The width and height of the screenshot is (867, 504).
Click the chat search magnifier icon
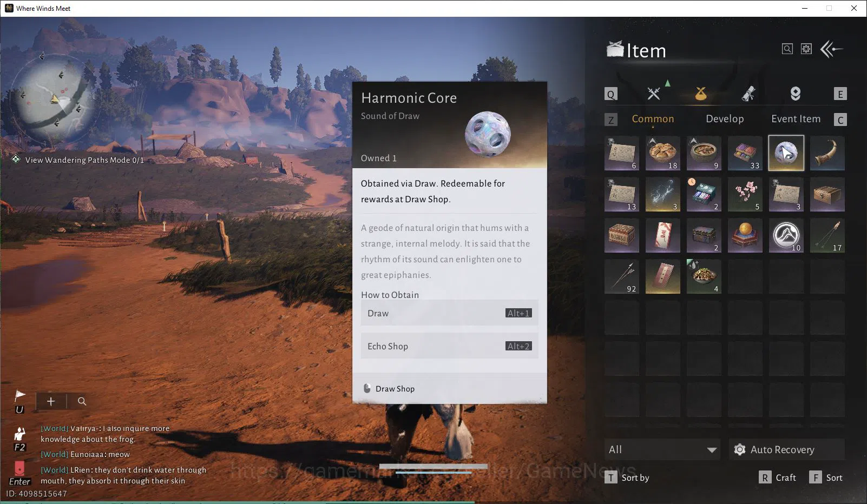(82, 401)
